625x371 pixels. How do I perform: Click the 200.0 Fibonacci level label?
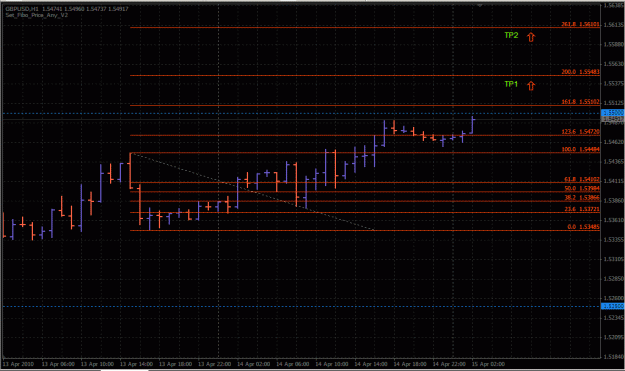pos(580,72)
